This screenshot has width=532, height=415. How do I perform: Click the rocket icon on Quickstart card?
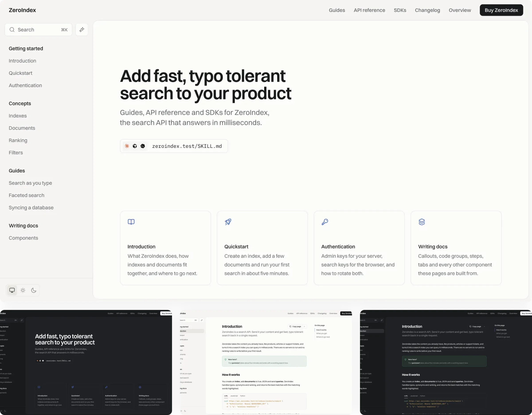228,222
